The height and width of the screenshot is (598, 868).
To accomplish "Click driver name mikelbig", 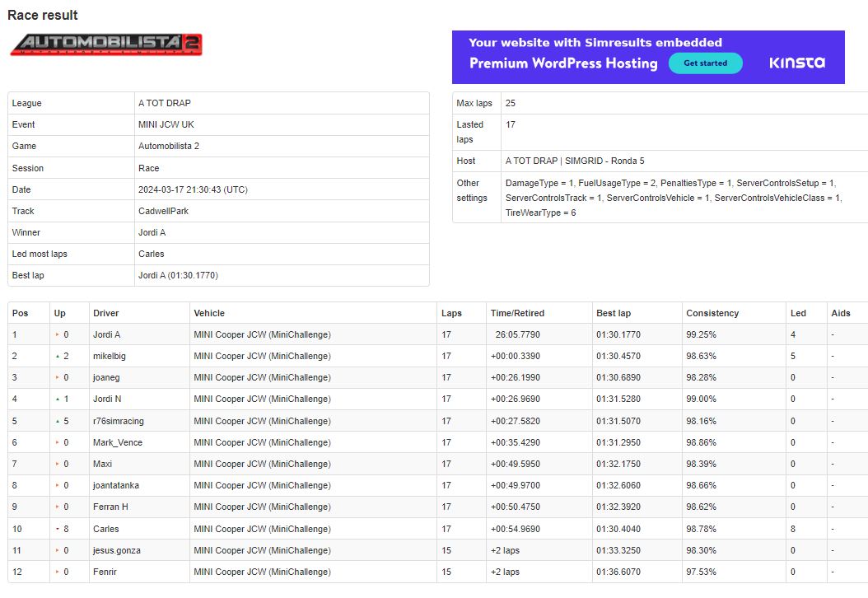I will point(109,356).
